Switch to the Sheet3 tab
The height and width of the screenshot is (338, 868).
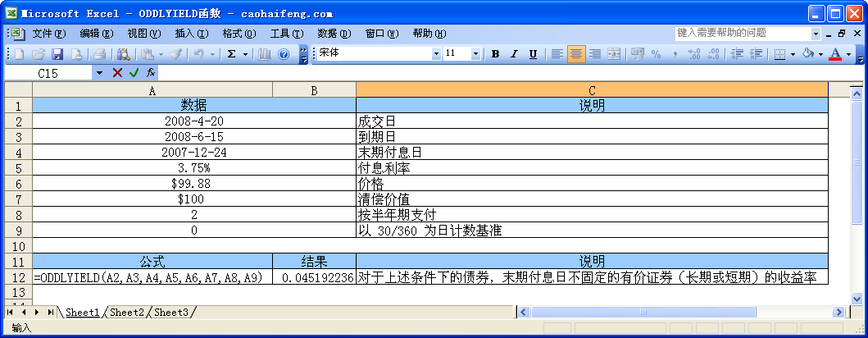[170, 313]
